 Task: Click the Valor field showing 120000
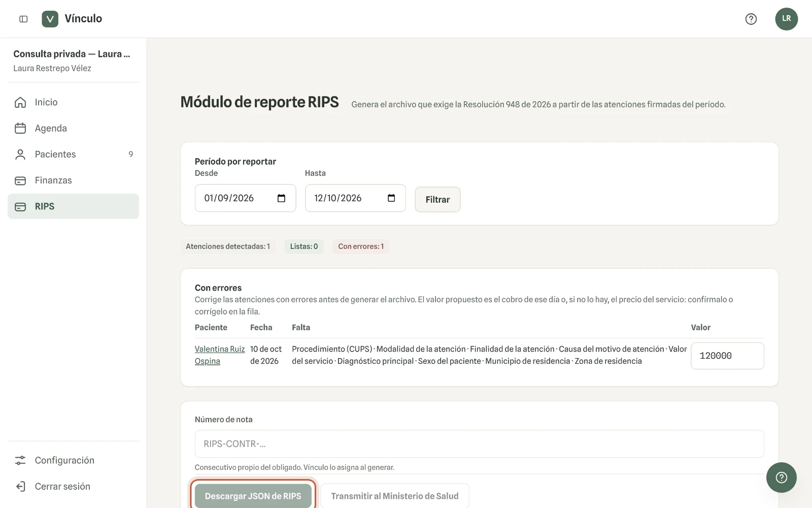click(727, 356)
